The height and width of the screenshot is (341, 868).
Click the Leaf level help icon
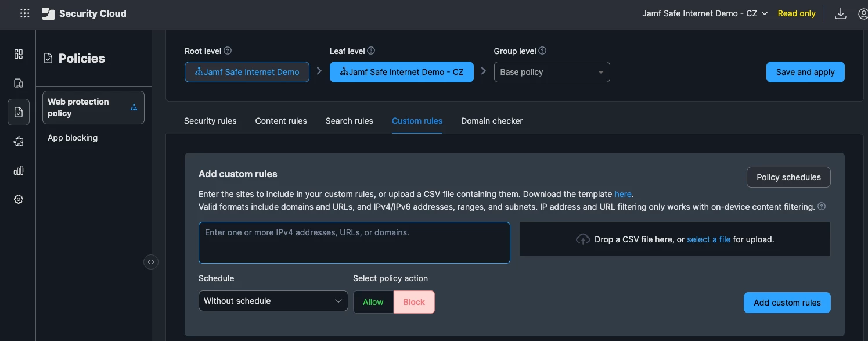click(371, 51)
